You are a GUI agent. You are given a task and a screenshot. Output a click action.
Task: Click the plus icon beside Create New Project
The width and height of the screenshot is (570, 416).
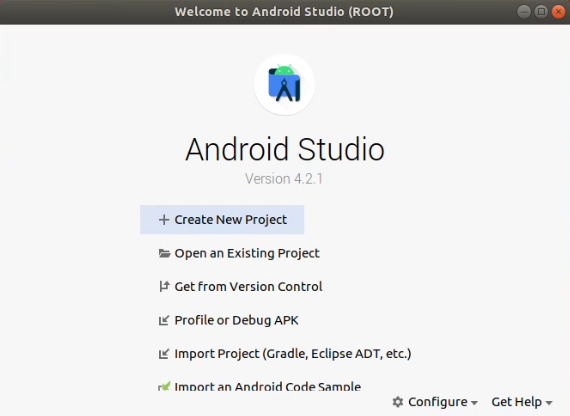coord(164,220)
